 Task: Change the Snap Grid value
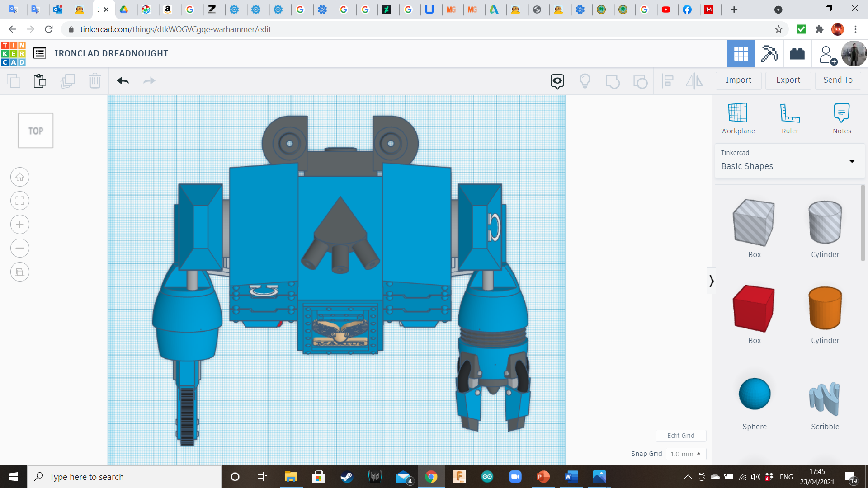pyautogui.click(x=686, y=454)
